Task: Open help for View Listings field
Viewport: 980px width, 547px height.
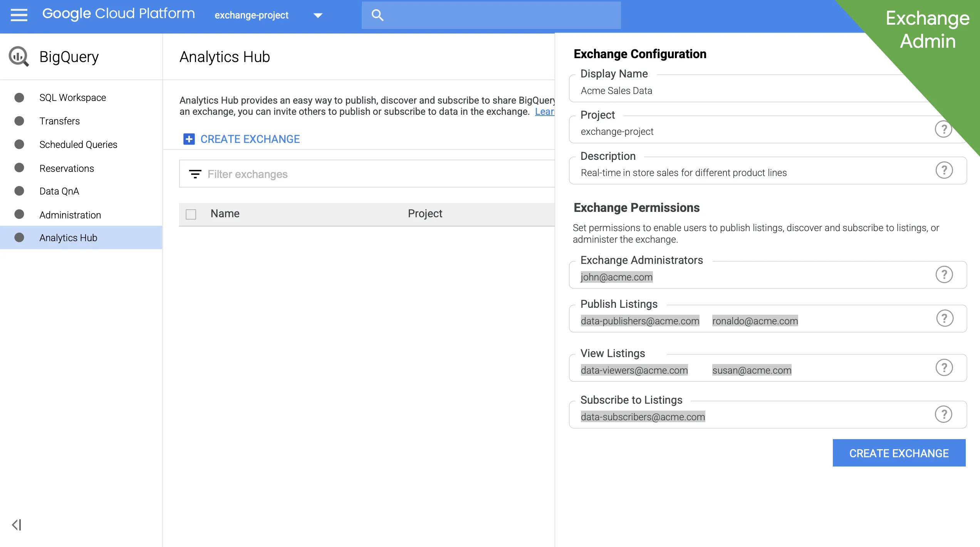Action: (x=944, y=367)
